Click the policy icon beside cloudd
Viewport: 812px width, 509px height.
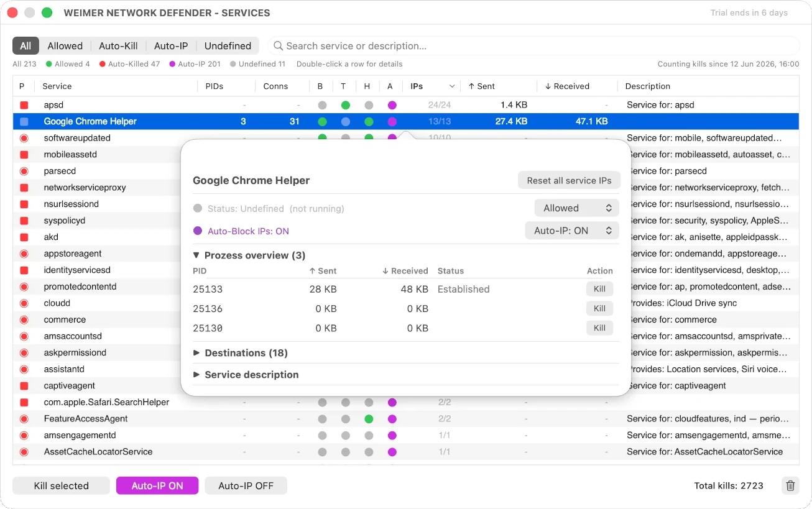24,303
